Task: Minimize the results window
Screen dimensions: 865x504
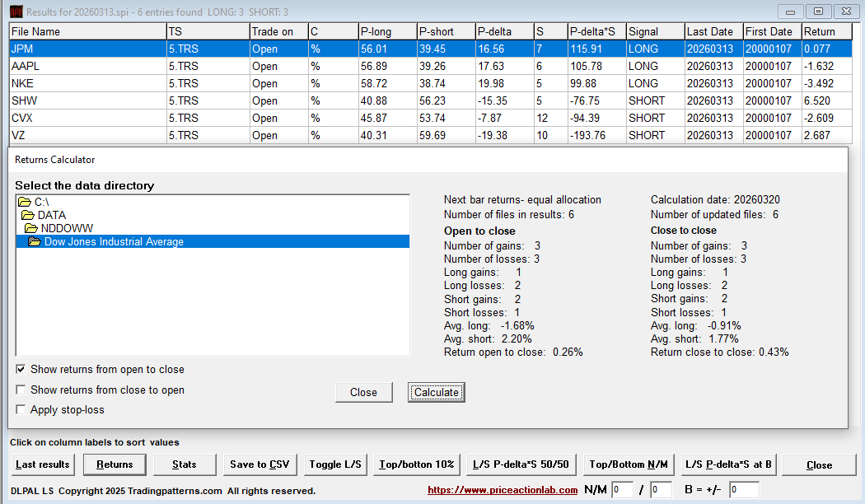Action: coord(791,12)
